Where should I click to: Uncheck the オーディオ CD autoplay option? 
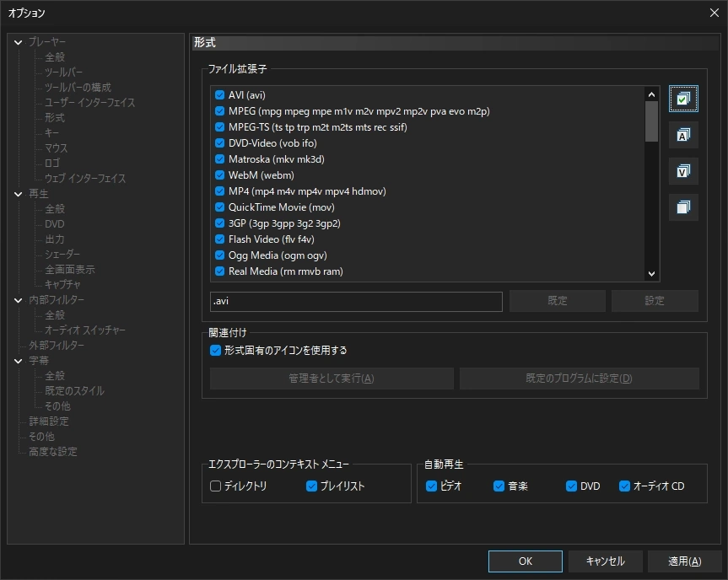(624, 486)
